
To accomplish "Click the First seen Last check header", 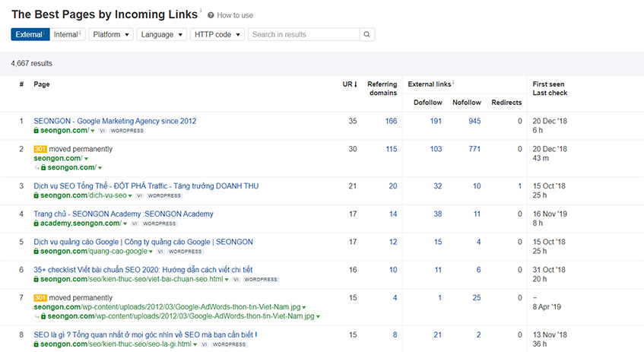I will tap(550, 88).
